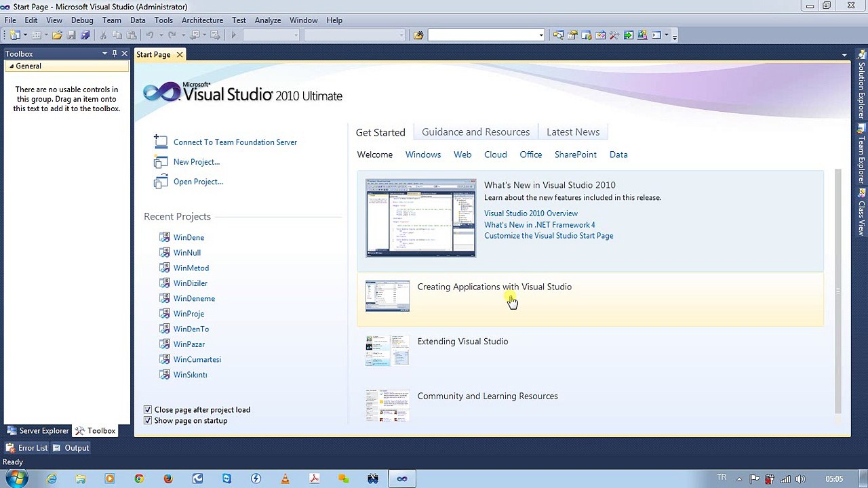
Task: Click the Windows Start orb button
Action: [16, 479]
